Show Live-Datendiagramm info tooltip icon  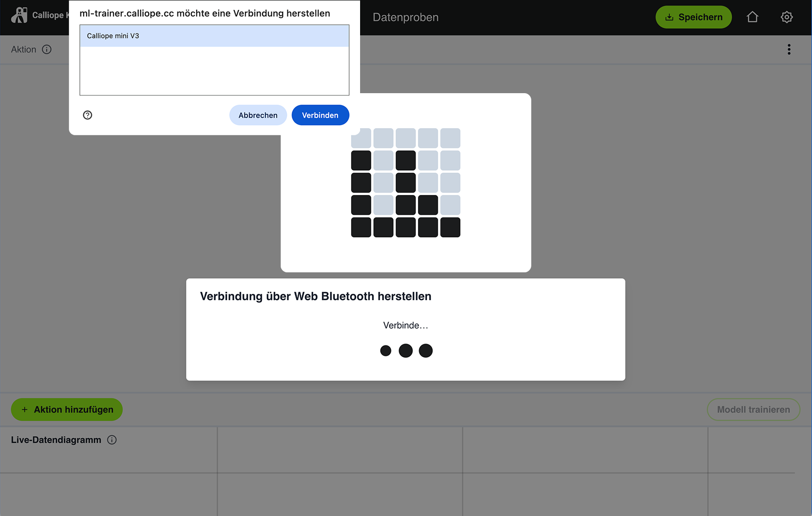click(112, 440)
